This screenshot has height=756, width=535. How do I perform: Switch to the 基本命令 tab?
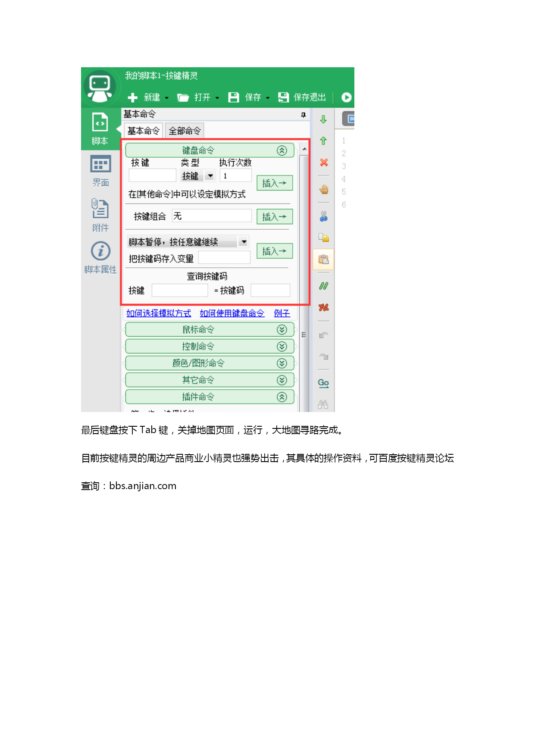point(144,131)
